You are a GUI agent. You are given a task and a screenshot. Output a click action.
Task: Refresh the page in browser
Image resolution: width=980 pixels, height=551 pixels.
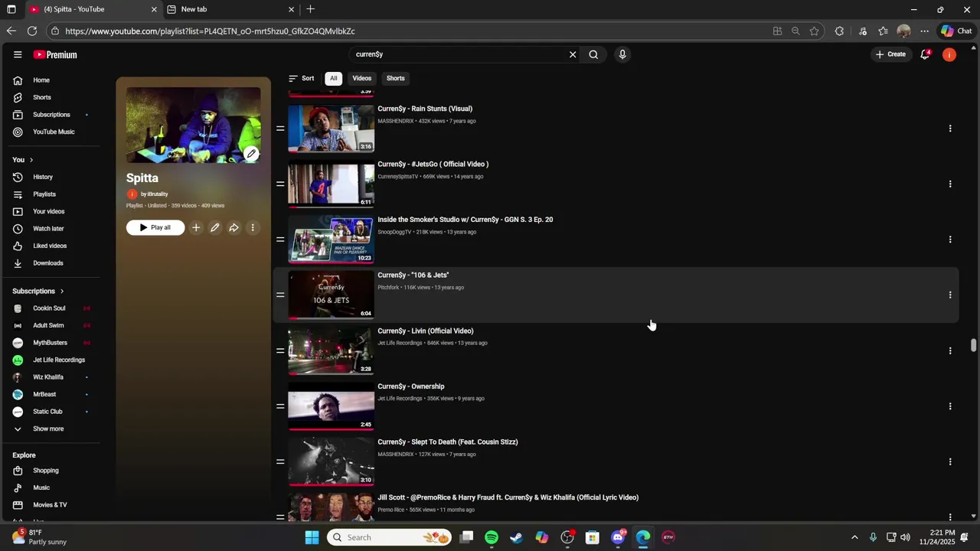click(x=31, y=31)
